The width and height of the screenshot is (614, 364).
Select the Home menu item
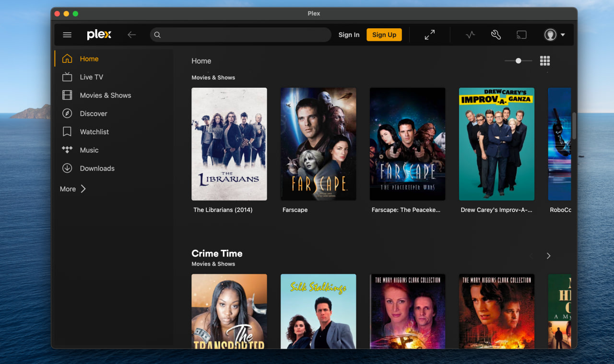point(89,59)
